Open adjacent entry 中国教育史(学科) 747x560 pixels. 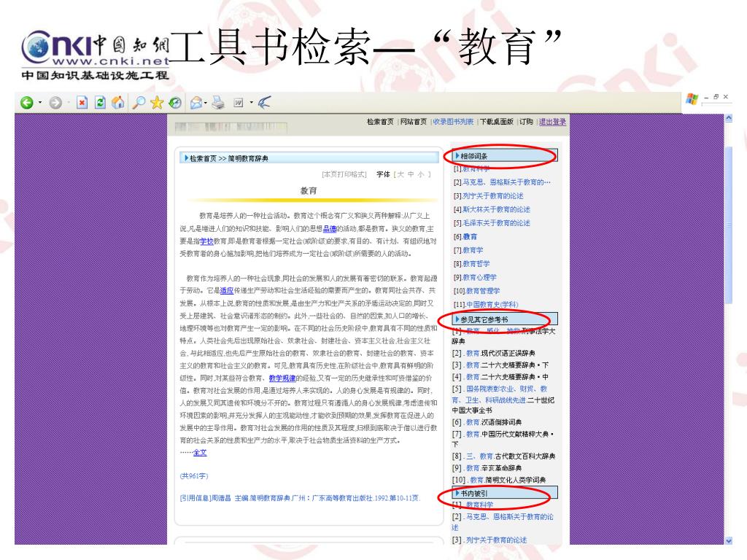click(492, 304)
